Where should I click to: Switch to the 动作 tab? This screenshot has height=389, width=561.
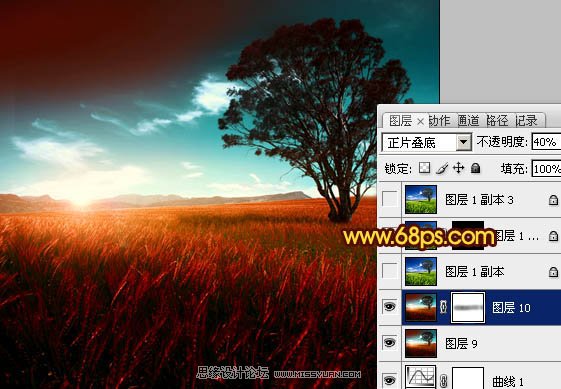[440, 121]
